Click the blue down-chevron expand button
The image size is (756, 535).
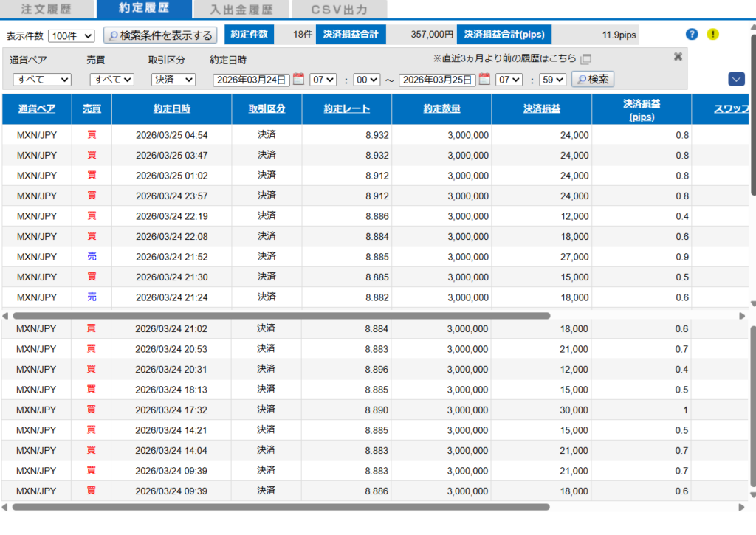(735, 79)
